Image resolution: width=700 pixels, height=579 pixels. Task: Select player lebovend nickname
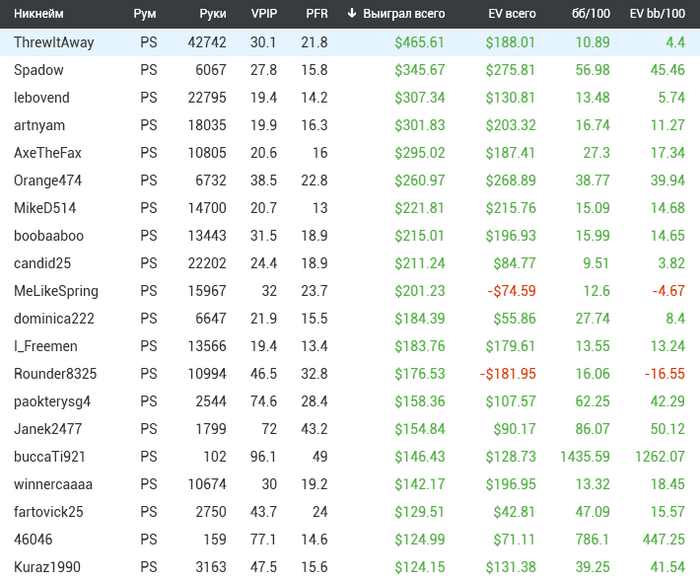[42, 98]
